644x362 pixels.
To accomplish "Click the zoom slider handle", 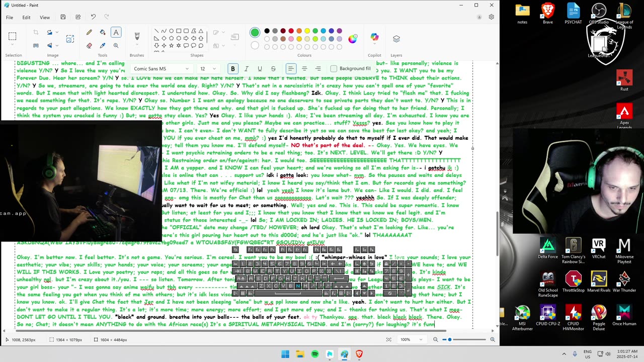I will point(450,340).
